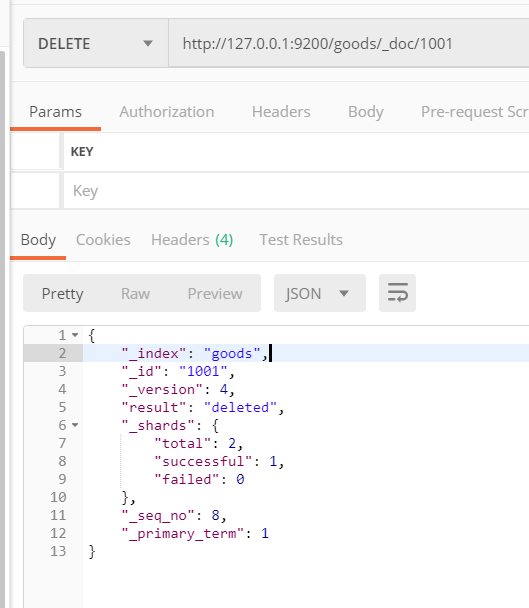This screenshot has width=529, height=608.
Task: Open the request Body tab
Action: 366,112
